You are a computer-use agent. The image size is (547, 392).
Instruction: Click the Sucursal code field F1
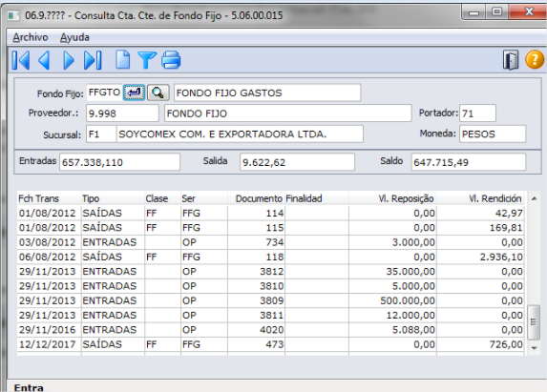click(101, 134)
